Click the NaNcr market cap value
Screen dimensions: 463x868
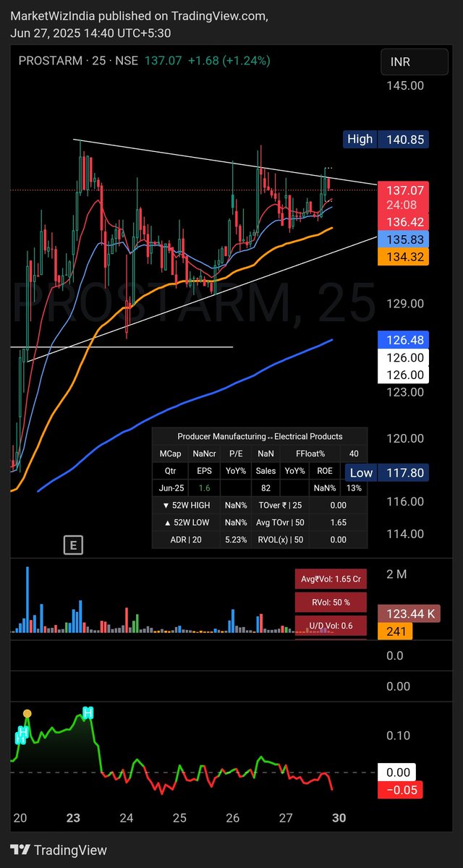point(204,454)
